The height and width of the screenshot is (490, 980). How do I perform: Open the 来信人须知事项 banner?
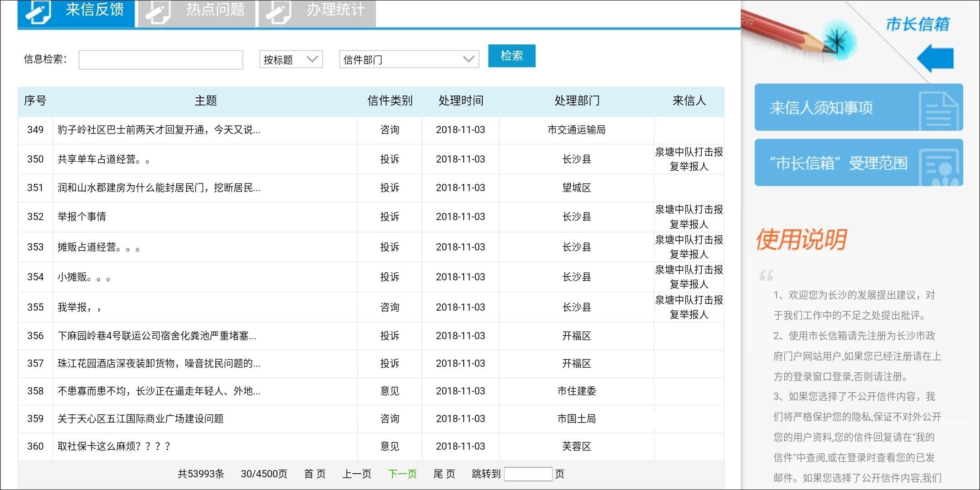pyautogui.click(x=821, y=108)
